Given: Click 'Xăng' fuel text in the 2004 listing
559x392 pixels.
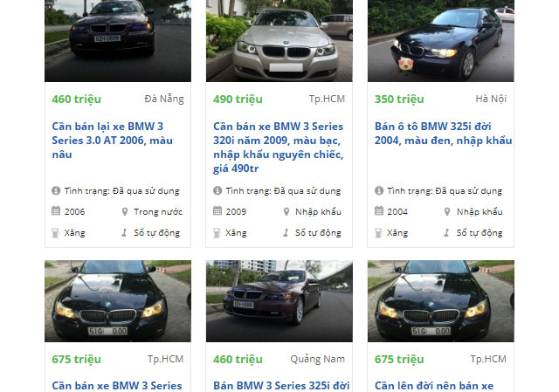Looking at the screenshot, I should point(397,233).
